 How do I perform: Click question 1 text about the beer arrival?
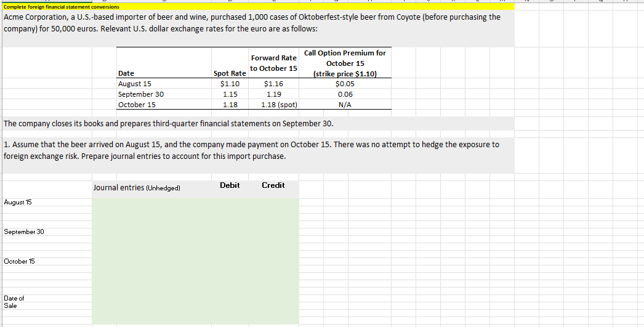click(259, 155)
